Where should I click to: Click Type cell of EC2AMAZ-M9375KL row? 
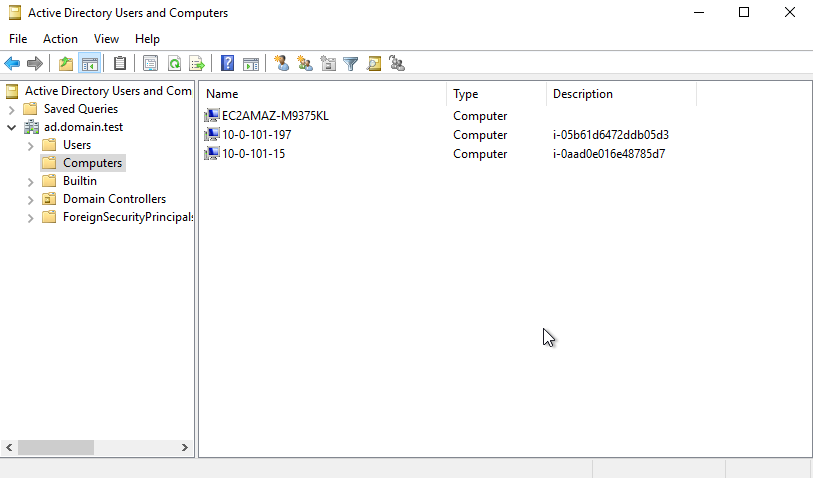click(480, 116)
